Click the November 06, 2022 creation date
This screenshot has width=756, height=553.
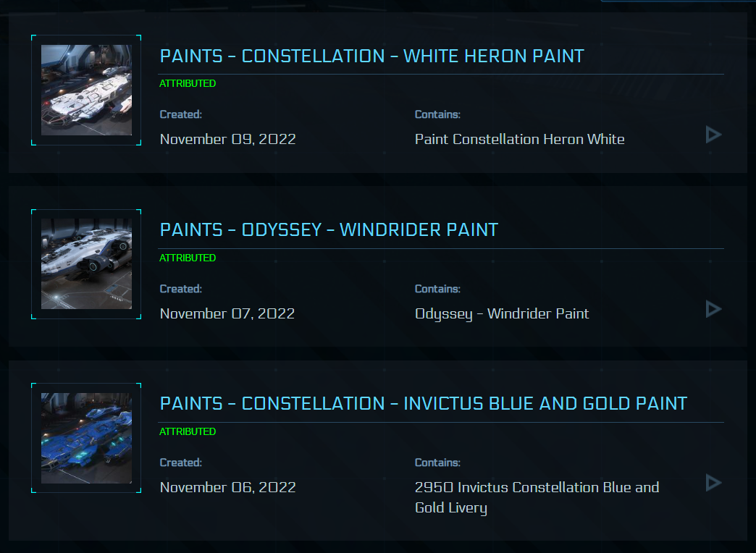[227, 487]
